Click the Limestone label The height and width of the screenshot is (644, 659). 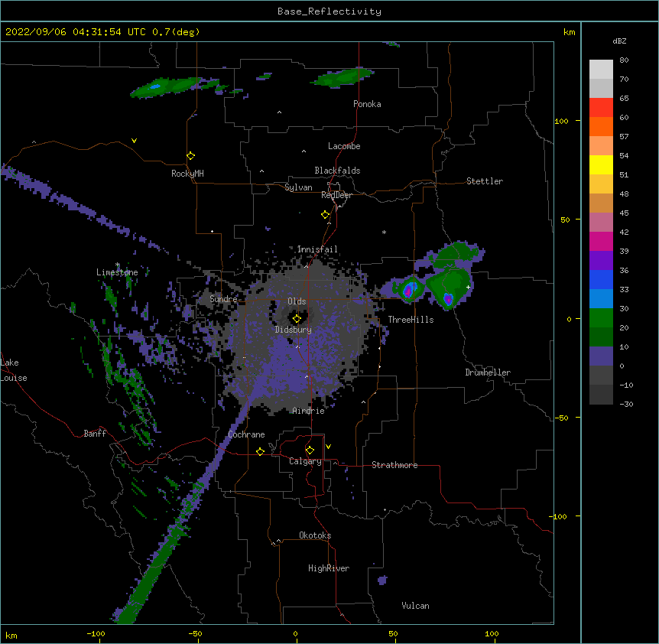pos(117,272)
